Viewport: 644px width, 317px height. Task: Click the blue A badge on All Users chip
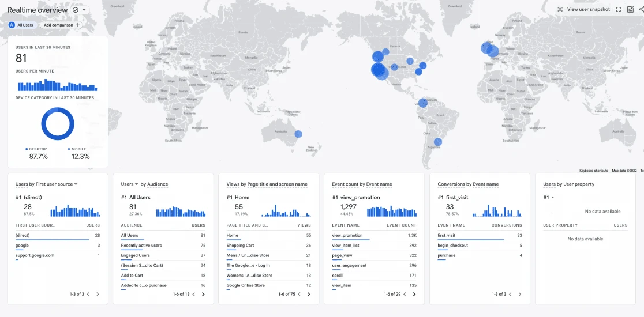coord(12,25)
